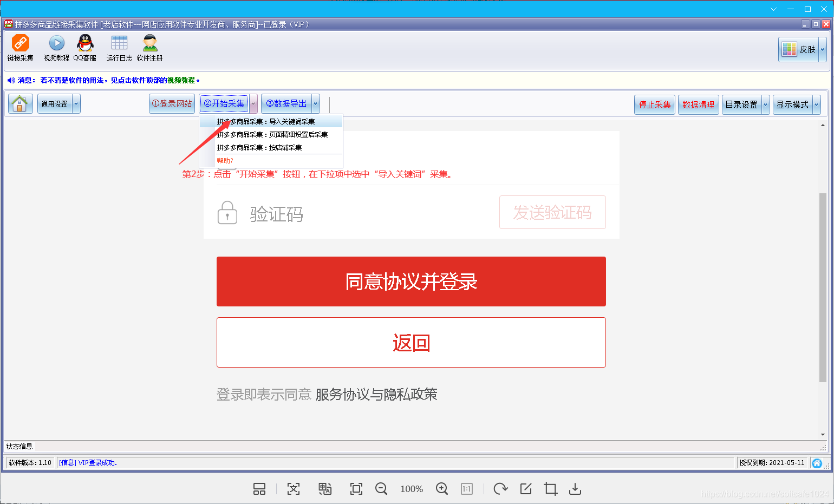
Task: Expand the 开始采集 dropdown arrow
Action: click(x=253, y=103)
